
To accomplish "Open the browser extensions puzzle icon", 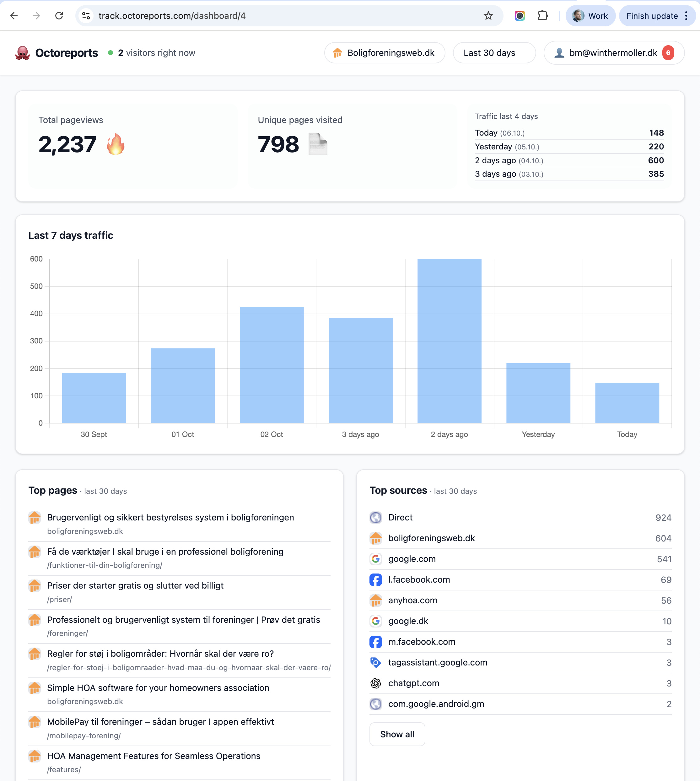I will click(542, 16).
